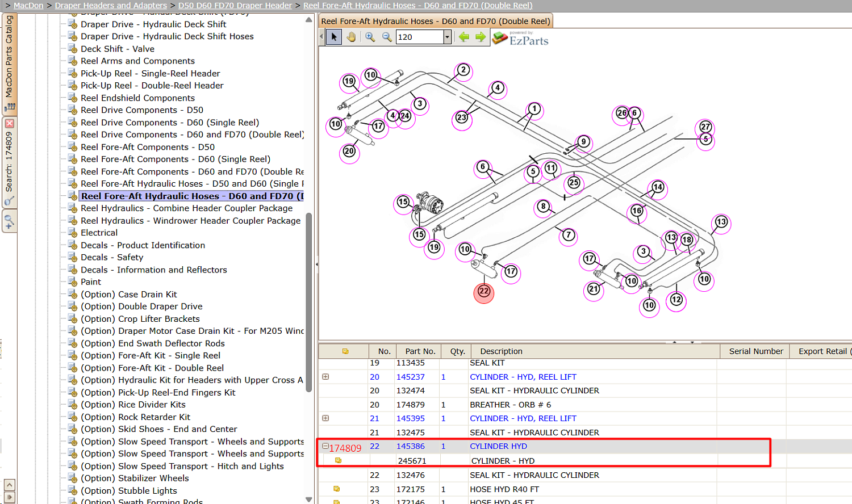
Task: Open part number 145237 link
Action: click(x=411, y=377)
